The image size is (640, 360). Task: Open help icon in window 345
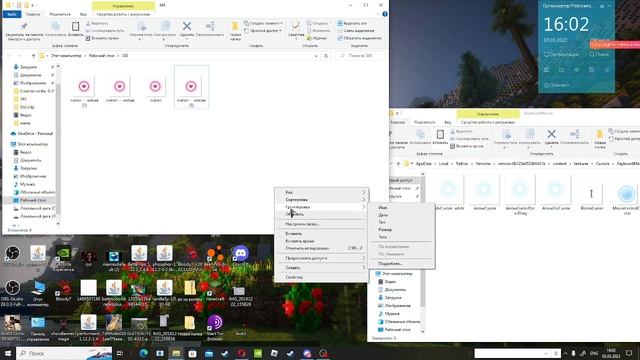[x=384, y=14]
